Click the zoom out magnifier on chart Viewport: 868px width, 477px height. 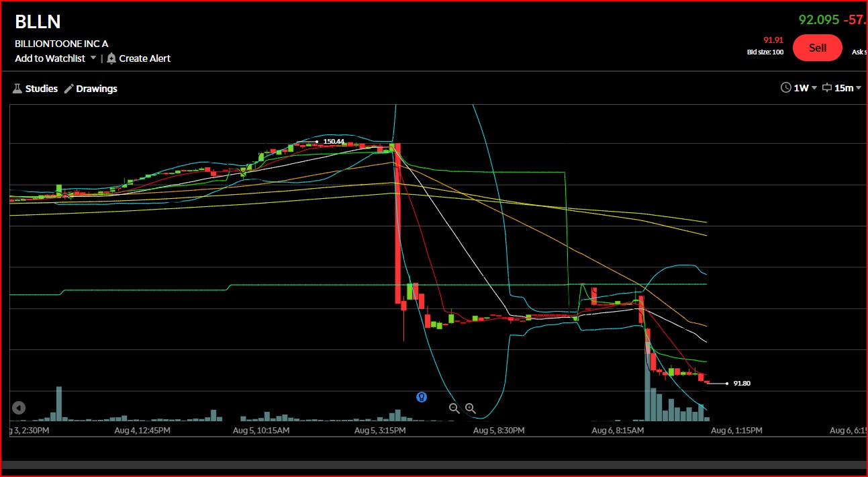(x=454, y=408)
